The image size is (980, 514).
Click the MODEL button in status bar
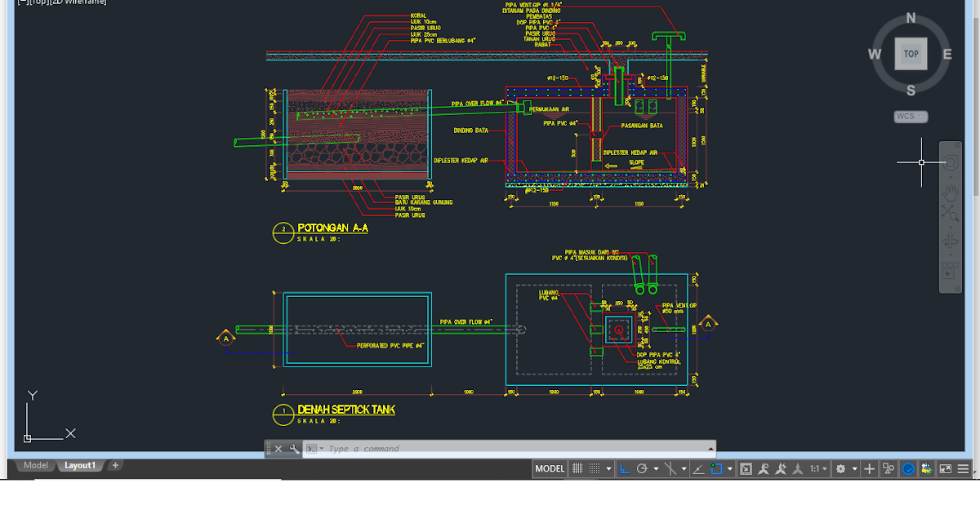click(x=550, y=468)
